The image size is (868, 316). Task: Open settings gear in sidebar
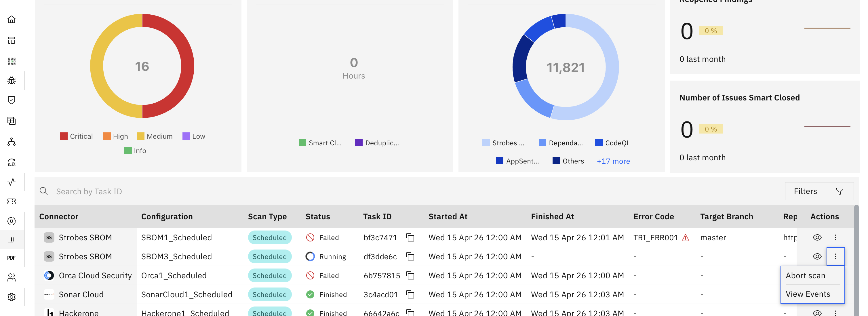(x=12, y=297)
